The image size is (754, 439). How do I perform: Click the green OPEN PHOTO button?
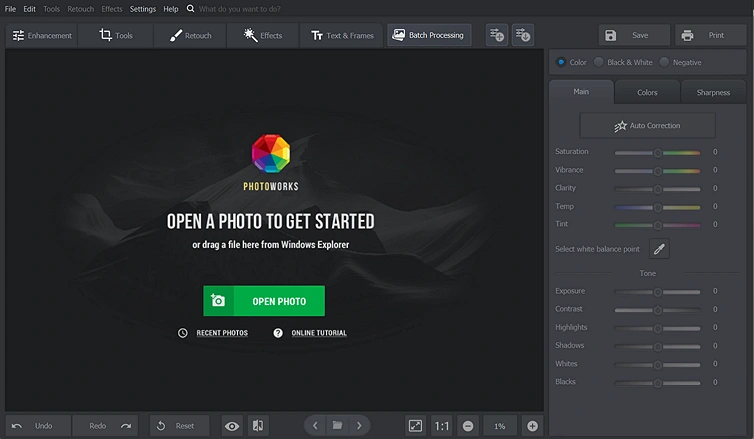pos(264,301)
